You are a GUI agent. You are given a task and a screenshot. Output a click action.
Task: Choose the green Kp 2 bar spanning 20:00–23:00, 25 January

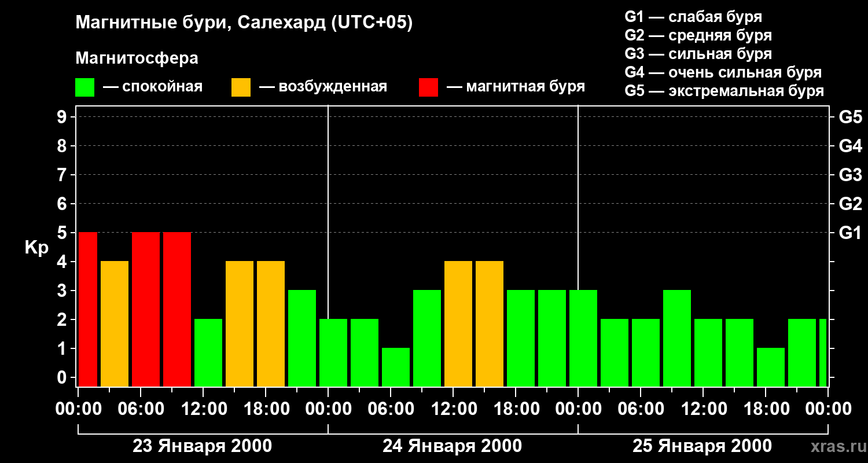click(x=802, y=353)
